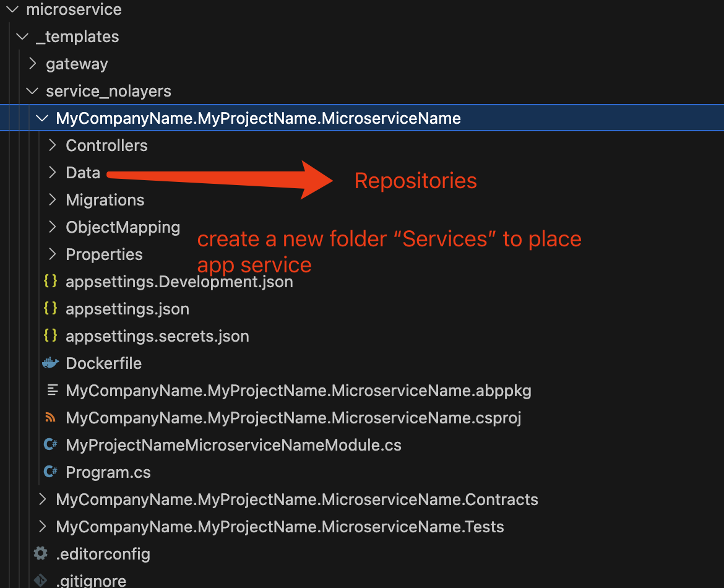The width and height of the screenshot is (724, 588).
Task: Expand the Controllers folder chevron
Action: (53, 145)
